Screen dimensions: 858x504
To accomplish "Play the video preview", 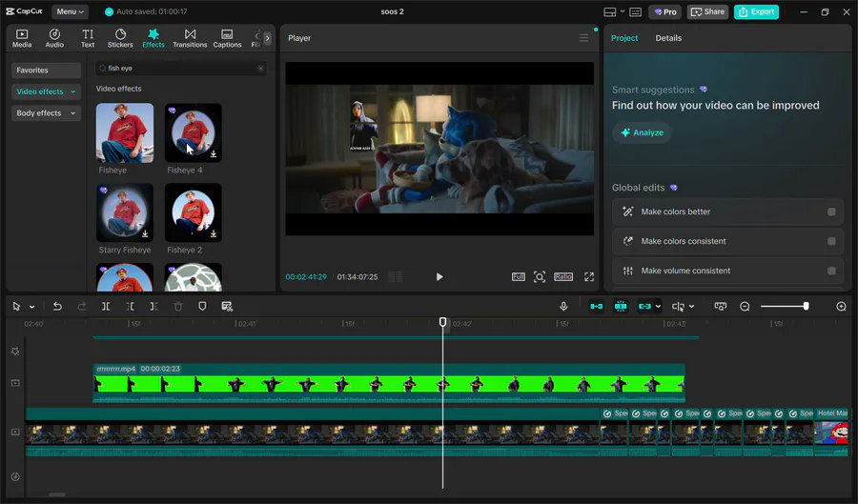I will [439, 276].
